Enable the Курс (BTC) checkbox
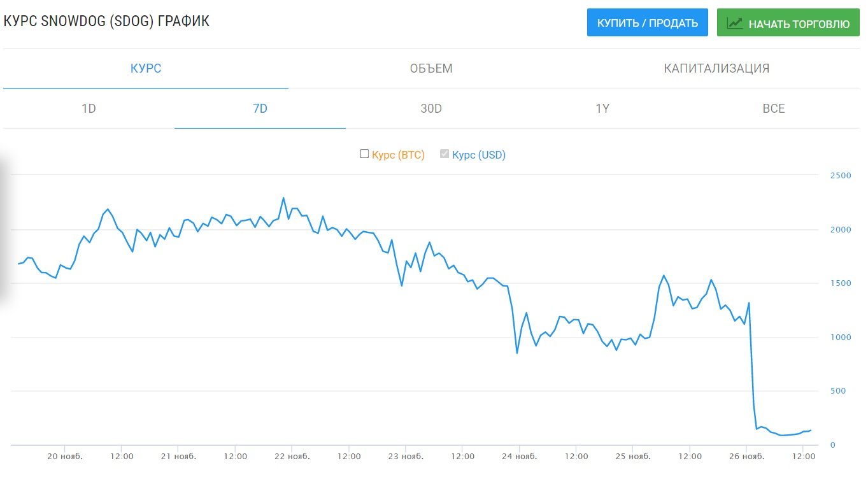Image resolution: width=868 pixels, height=477 pixels. coord(364,153)
